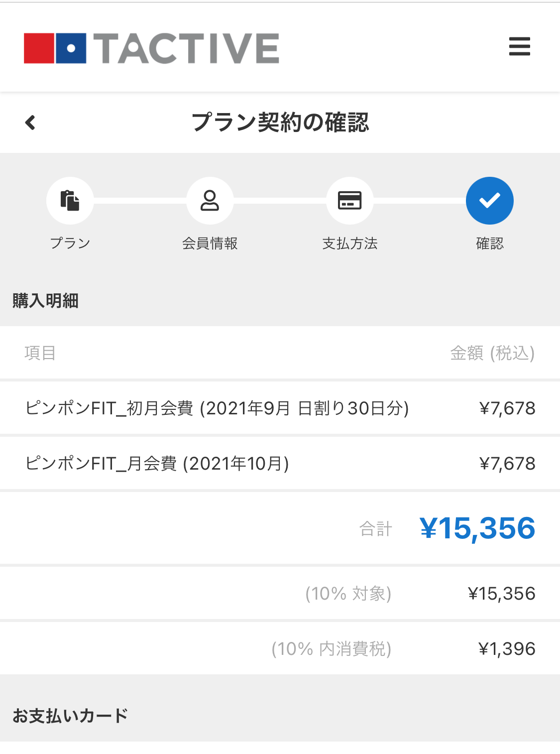Click the 確認 blue checkmark step icon

490,201
